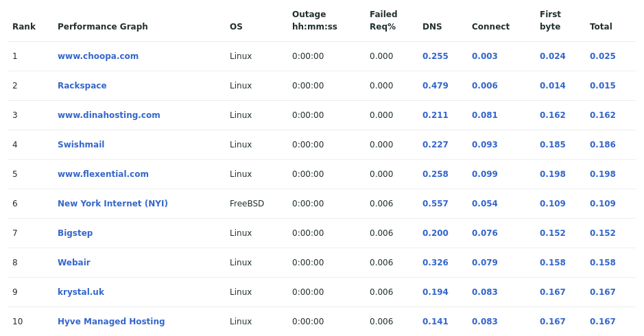644x336 pixels.
Task: Click Total value 0.015 for Rackspace
Action: (603, 86)
